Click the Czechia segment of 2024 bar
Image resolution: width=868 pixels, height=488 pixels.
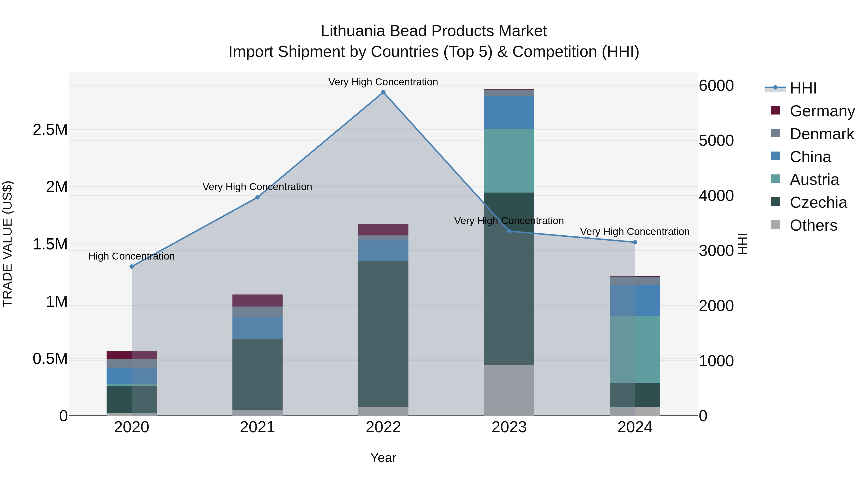pos(635,395)
